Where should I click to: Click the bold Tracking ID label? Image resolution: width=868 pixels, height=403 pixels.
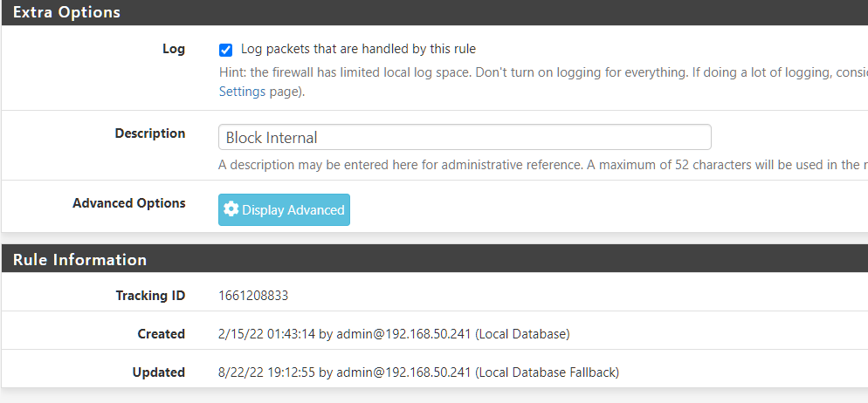(150, 296)
